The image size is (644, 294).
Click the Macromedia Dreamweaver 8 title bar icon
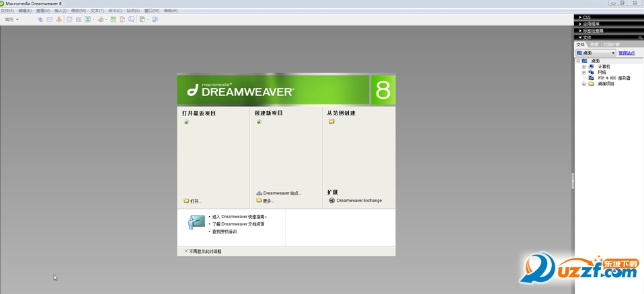pyautogui.click(x=3, y=3)
